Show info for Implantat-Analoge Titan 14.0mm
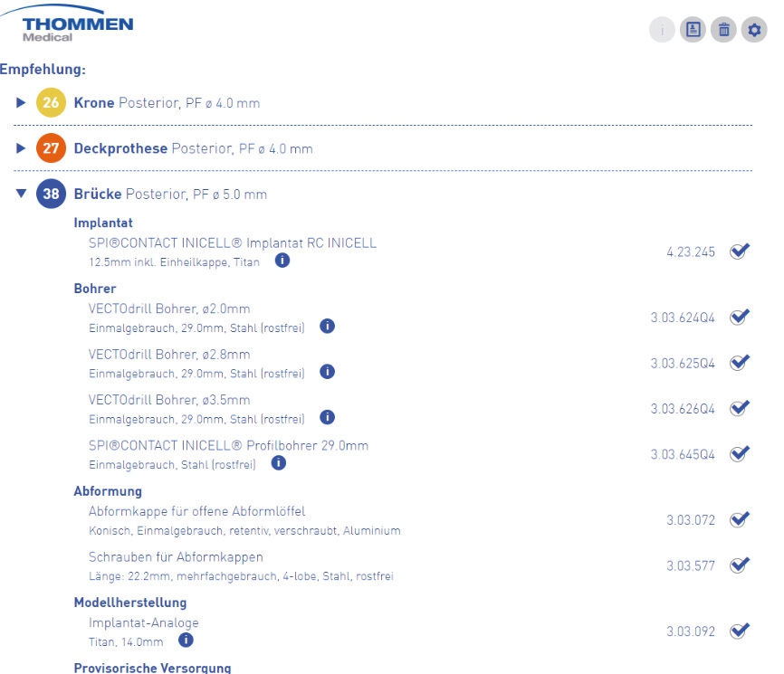 click(x=186, y=640)
